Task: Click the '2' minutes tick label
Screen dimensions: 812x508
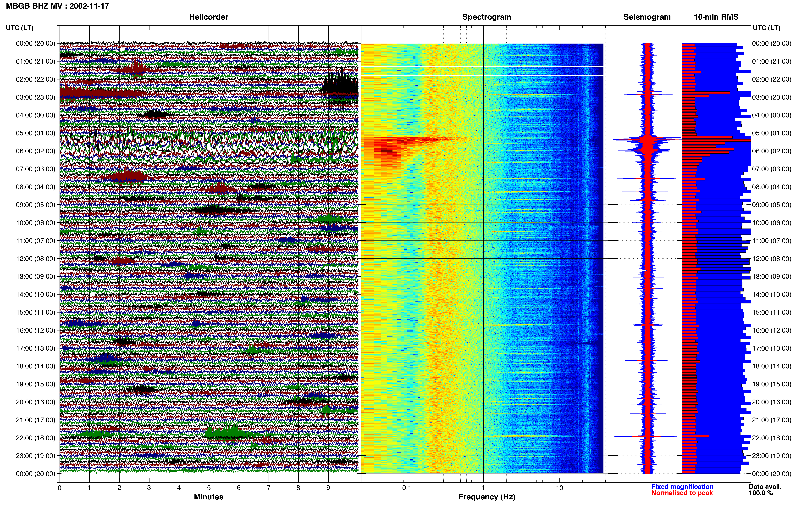Action: pos(119,487)
